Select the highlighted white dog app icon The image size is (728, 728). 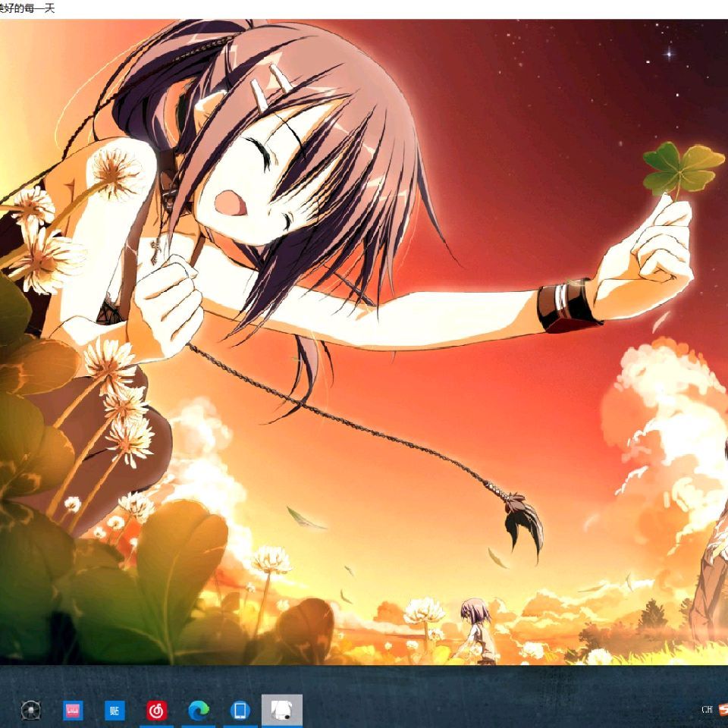tap(282, 711)
